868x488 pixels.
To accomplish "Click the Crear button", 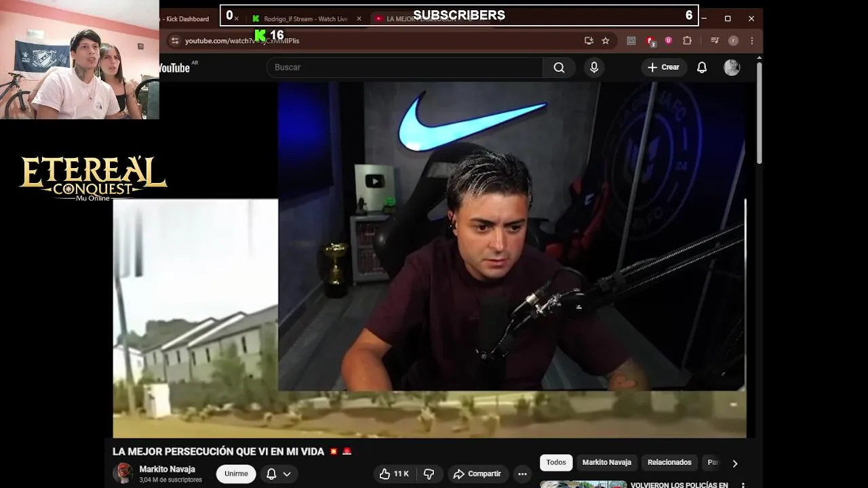I will click(663, 67).
